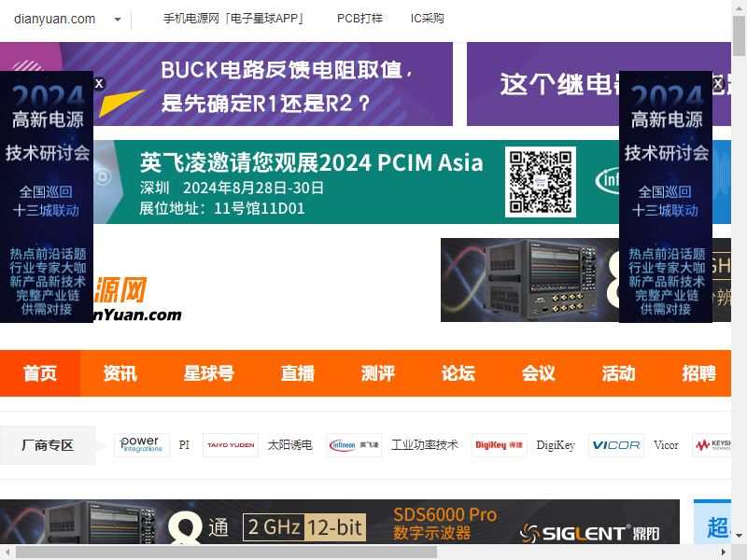Select the 活动 navigation tab
The width and height of the screenshot is (747, 560).
click(618, 373)
